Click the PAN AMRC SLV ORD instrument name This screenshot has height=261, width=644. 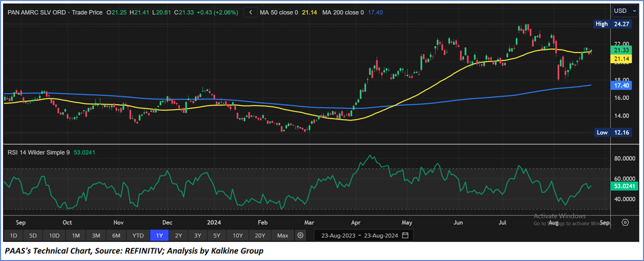point(37,12)
